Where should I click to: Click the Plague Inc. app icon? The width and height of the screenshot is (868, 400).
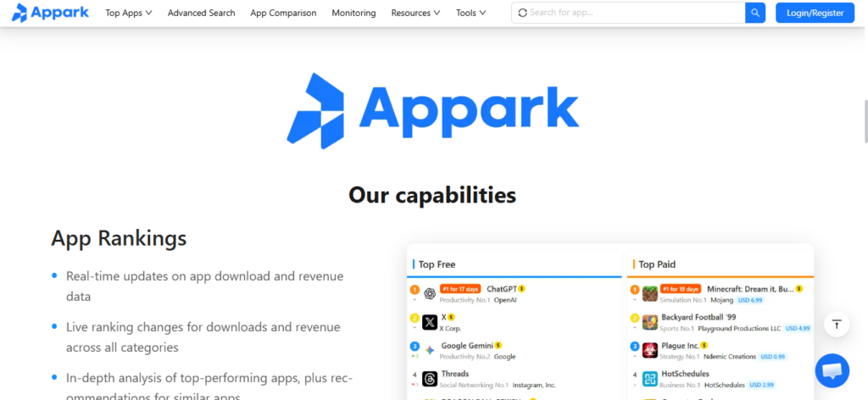[x=649, y=350]
